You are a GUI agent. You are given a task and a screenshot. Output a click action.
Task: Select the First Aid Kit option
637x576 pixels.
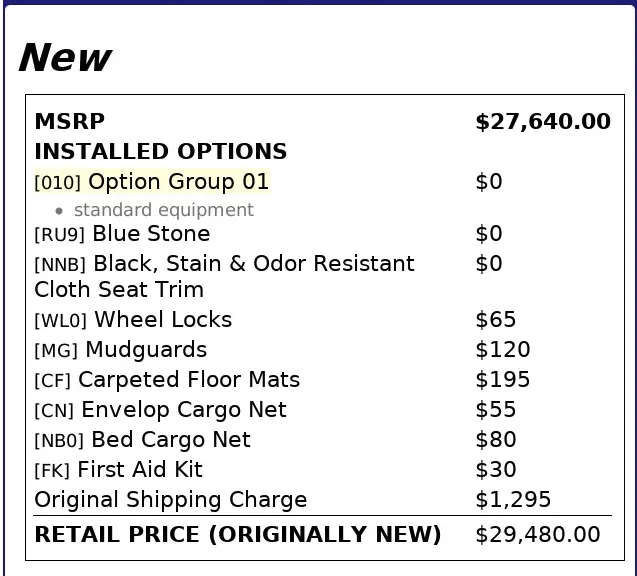[118, 470]
